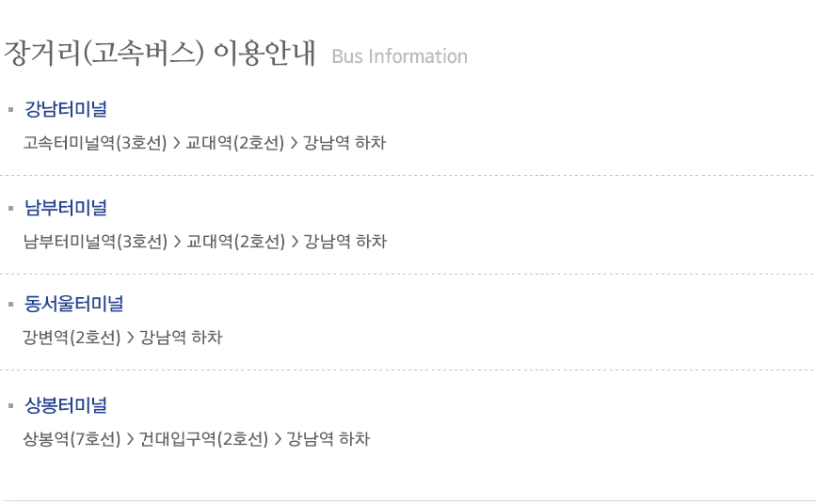
Task: Click the 강변역(2호선) route text
Action: [x=72, y=337]
